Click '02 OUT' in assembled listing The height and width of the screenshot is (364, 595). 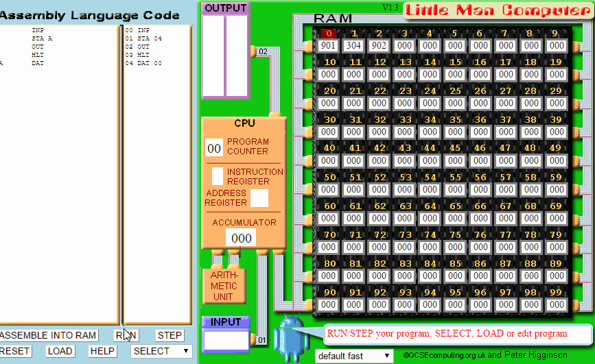pos(137,47)
